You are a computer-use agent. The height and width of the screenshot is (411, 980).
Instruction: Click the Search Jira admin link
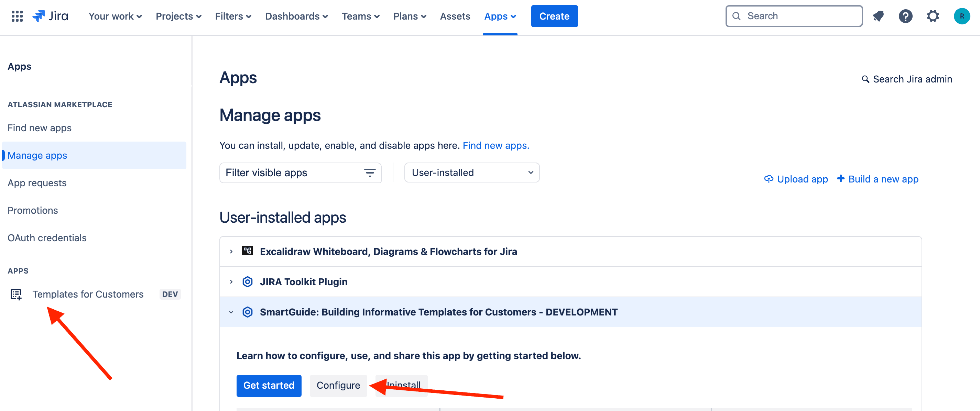912,79
